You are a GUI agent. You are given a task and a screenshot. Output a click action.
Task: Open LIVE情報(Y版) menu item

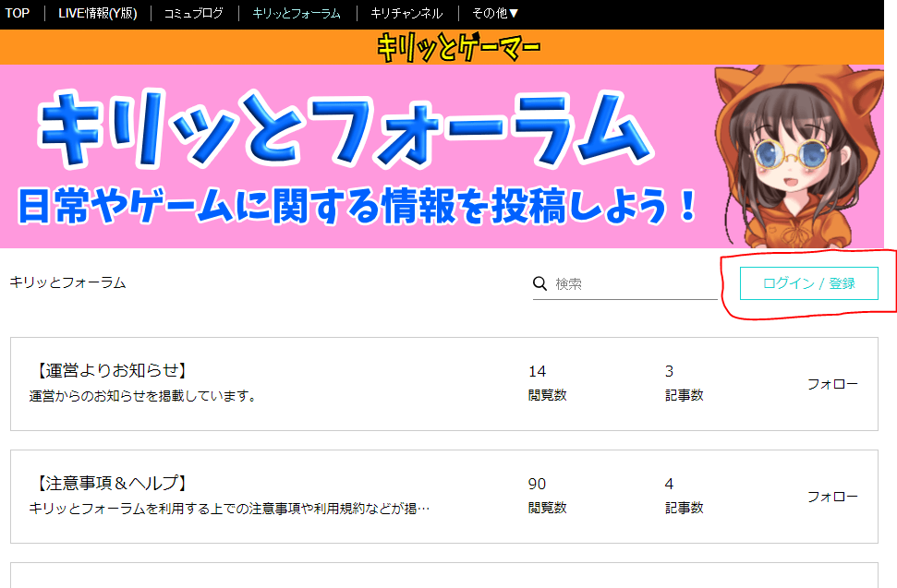(98, 13)
